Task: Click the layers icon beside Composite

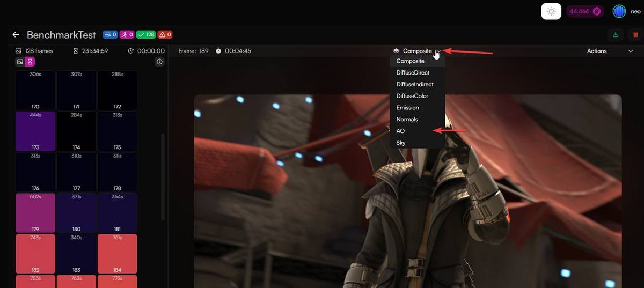Action: tap(396, 51)
